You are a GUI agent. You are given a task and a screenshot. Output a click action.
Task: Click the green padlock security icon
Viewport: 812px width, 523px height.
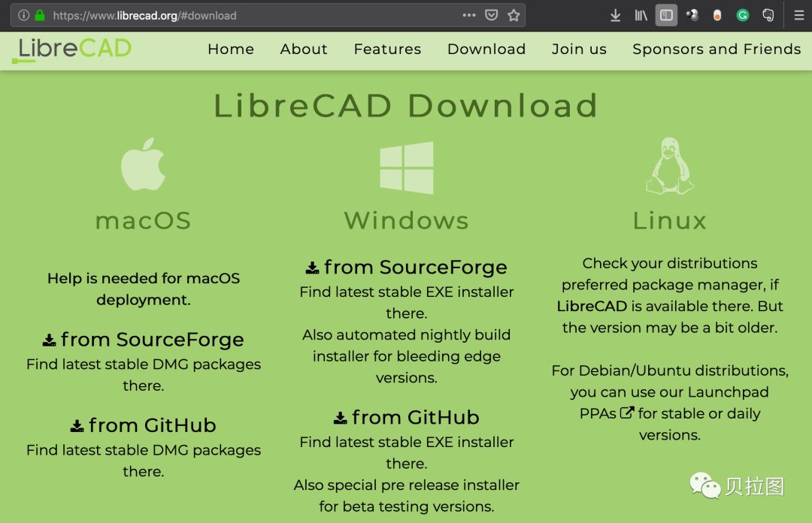tap(39, 15)
